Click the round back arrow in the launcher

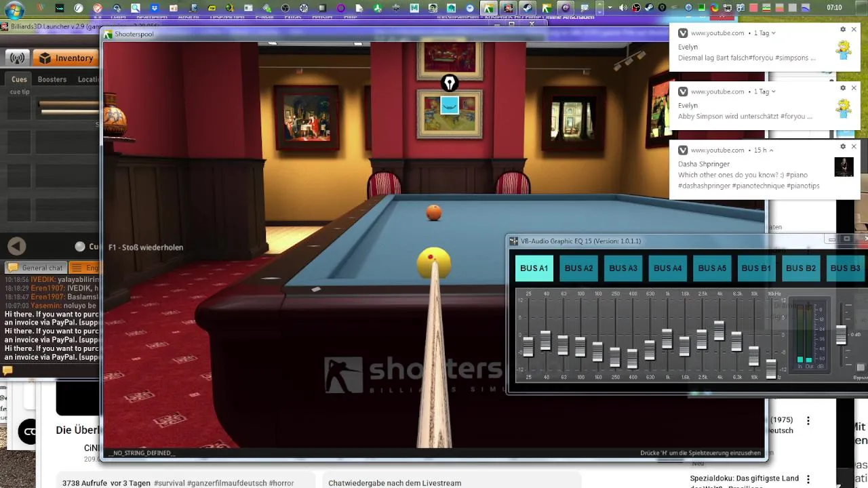[17, 247]
